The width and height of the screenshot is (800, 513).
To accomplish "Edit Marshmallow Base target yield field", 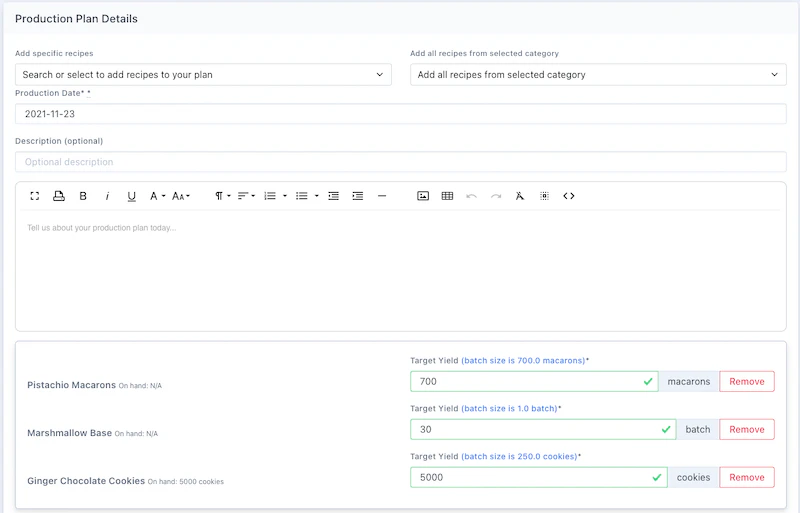I will pyautogui.click(x=533, y=429).
